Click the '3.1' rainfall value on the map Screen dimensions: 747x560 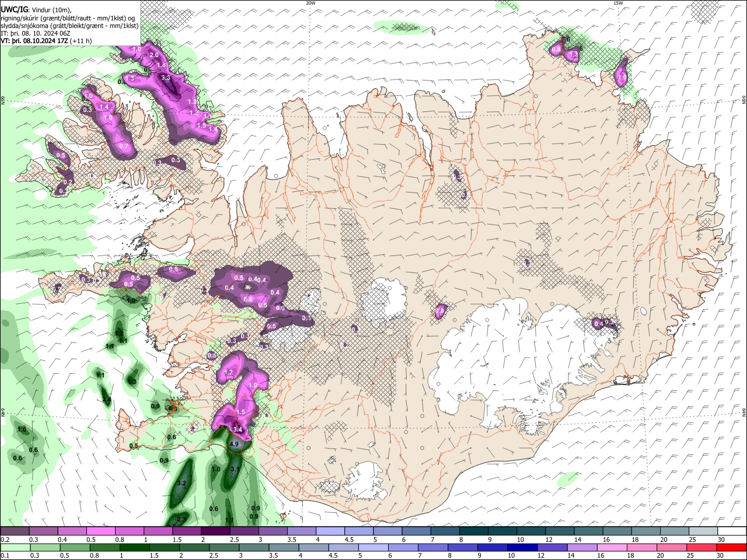coord(235,469)
